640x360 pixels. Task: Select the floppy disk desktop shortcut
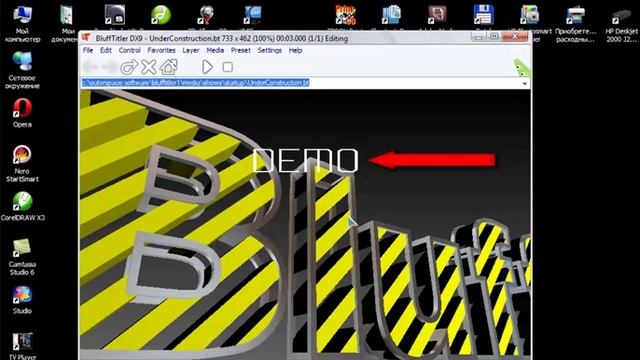[x=484, y=15]
